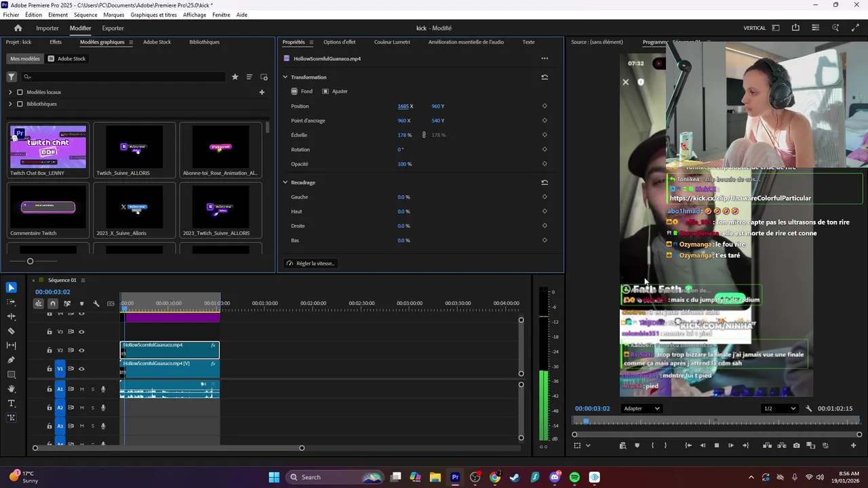Reset the Transformation properties
The image size is (868, 488).
click(544, 77)
